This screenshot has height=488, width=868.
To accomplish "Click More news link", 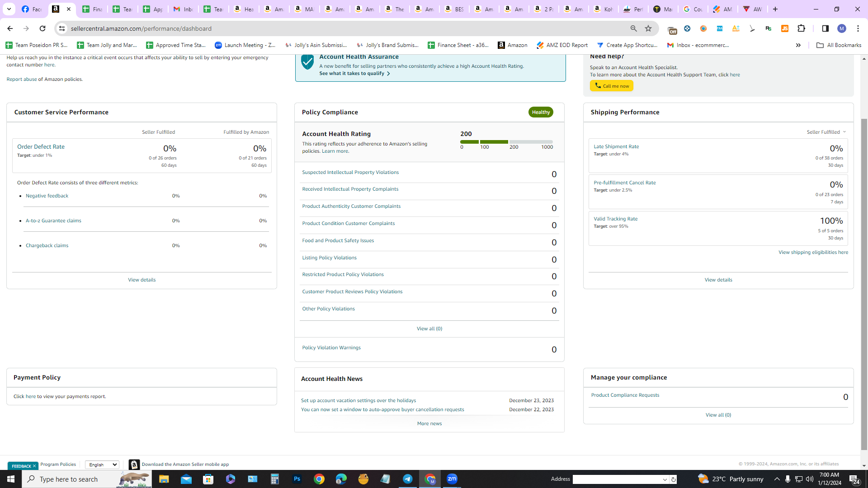I will [x=429, y=423].
